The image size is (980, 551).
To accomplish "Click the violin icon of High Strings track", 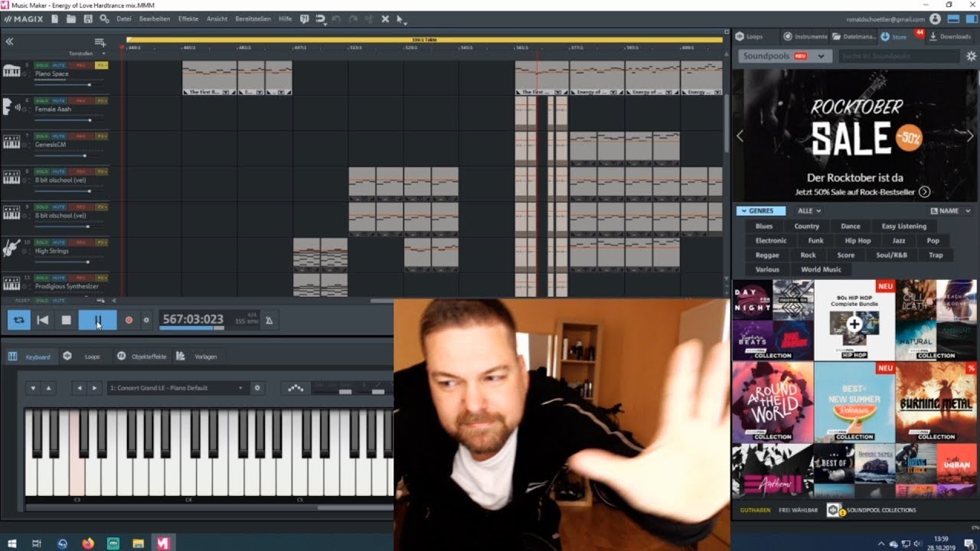I will click(x=11, y=248).
